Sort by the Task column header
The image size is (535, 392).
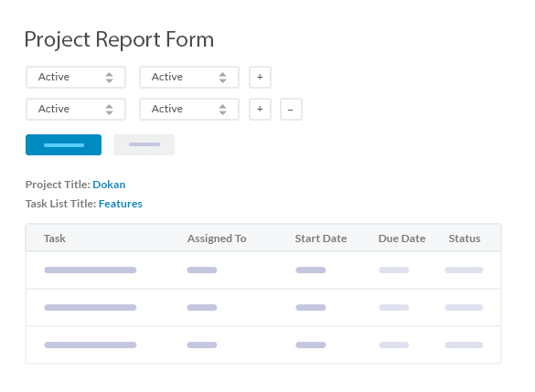[55, 238]
